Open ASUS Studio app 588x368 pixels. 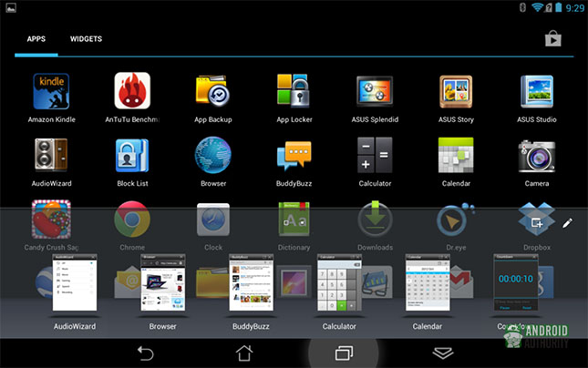(537, 91)
